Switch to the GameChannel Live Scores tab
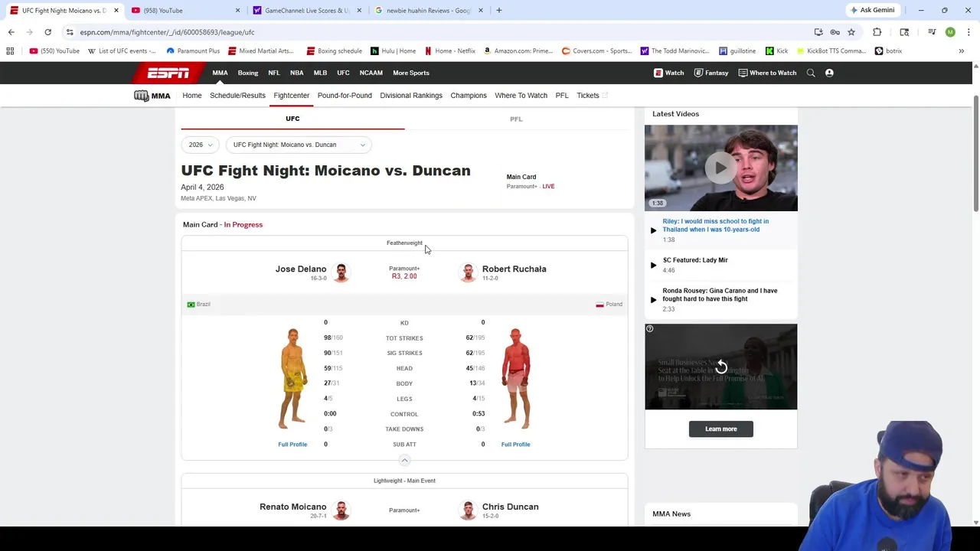This screenshot has width=980, height=551. (x=307, y=11)
